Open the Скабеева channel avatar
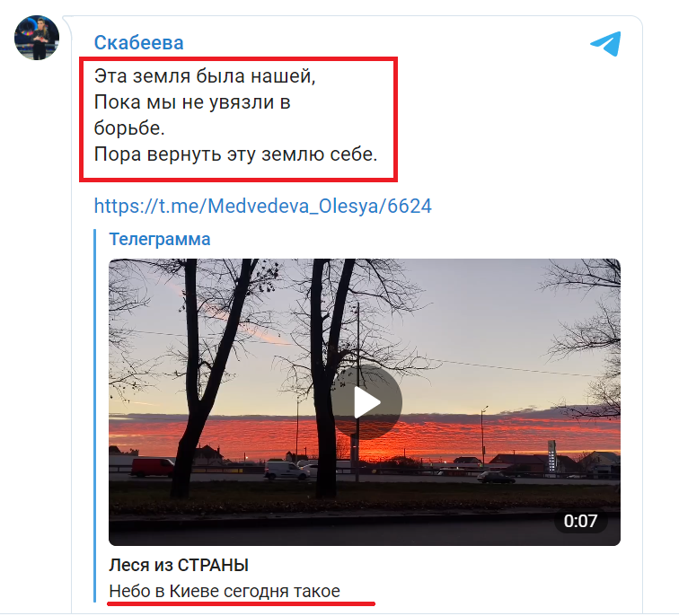This screenshot has width=679, height=616. tap(37, 38)
